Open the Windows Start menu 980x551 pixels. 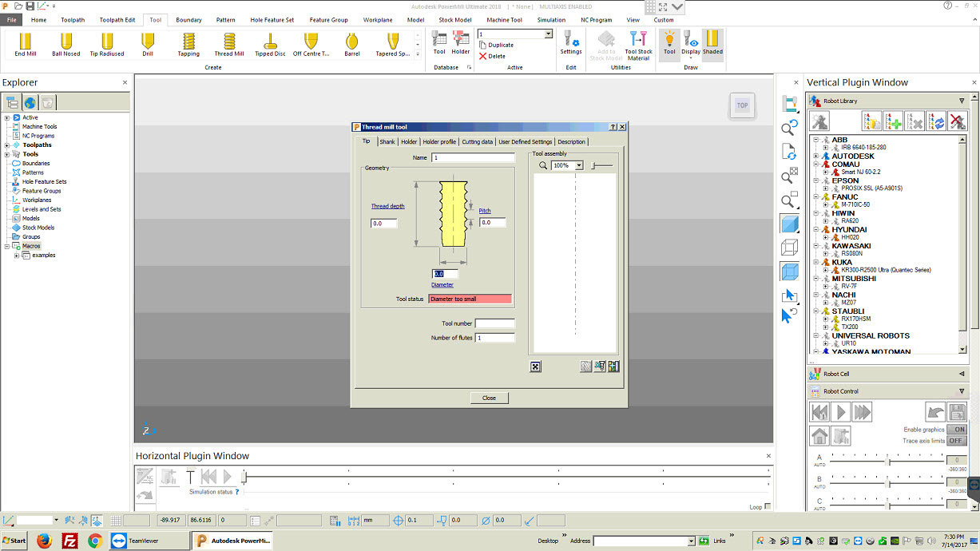click(14, 541)
